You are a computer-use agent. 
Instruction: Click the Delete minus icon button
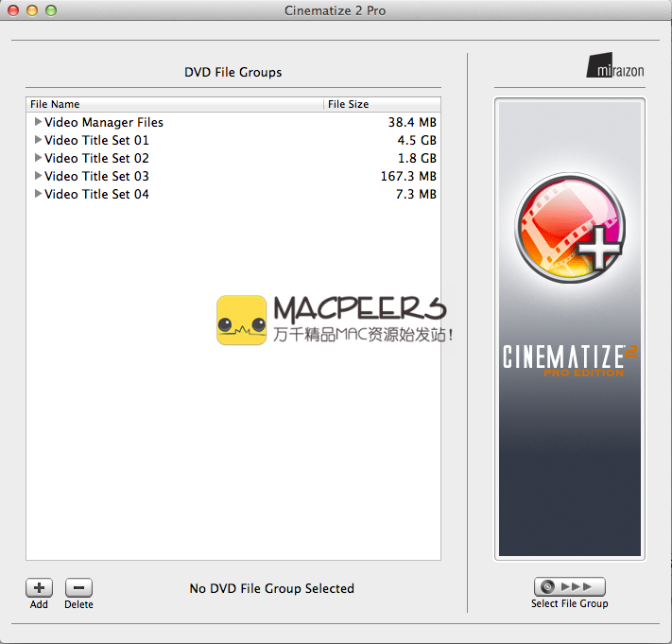point(78,587)
